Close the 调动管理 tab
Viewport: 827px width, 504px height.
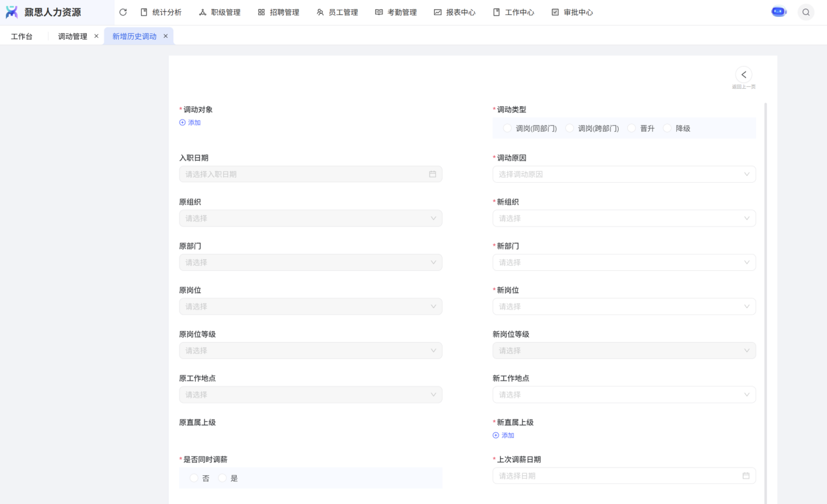click(97, 37)
